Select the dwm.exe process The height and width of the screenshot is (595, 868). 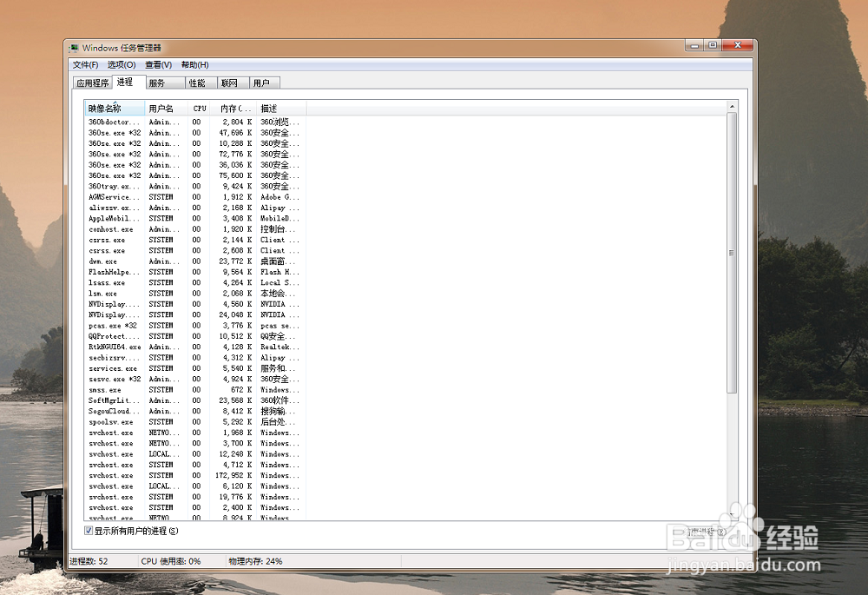point(195,261)
